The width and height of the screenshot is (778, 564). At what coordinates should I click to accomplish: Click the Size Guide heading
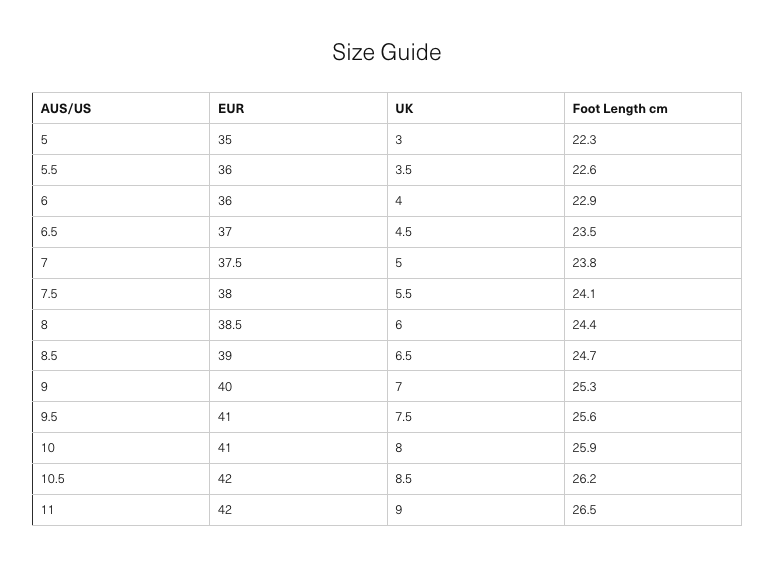387,52
